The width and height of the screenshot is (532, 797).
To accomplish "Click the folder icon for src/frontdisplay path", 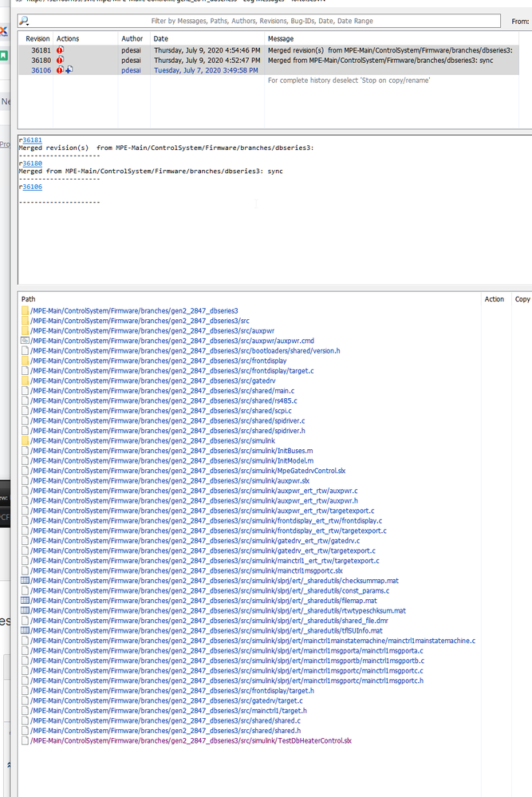I will pyautogui.click(x=25, y=361).
